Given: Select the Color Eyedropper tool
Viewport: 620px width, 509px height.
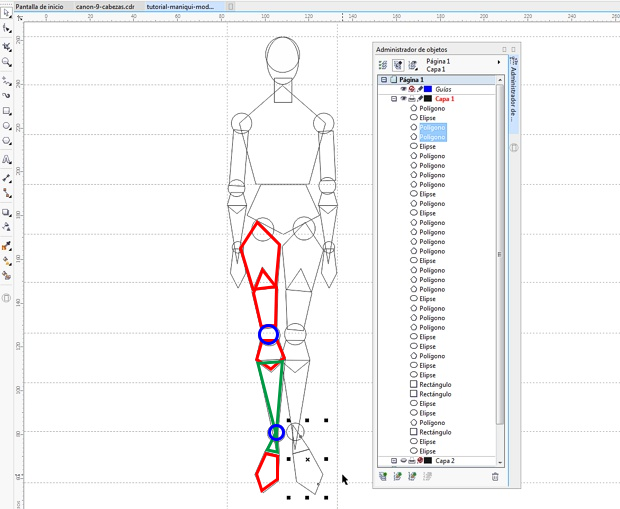Looking at the screenshot, I should click(x=6, y=246).
